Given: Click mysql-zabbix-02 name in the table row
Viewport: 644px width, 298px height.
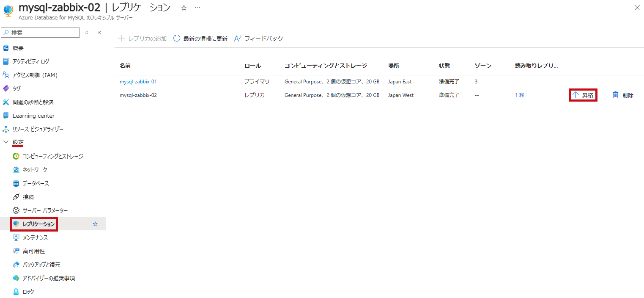Looking at the screenshot, I should 138,95.
